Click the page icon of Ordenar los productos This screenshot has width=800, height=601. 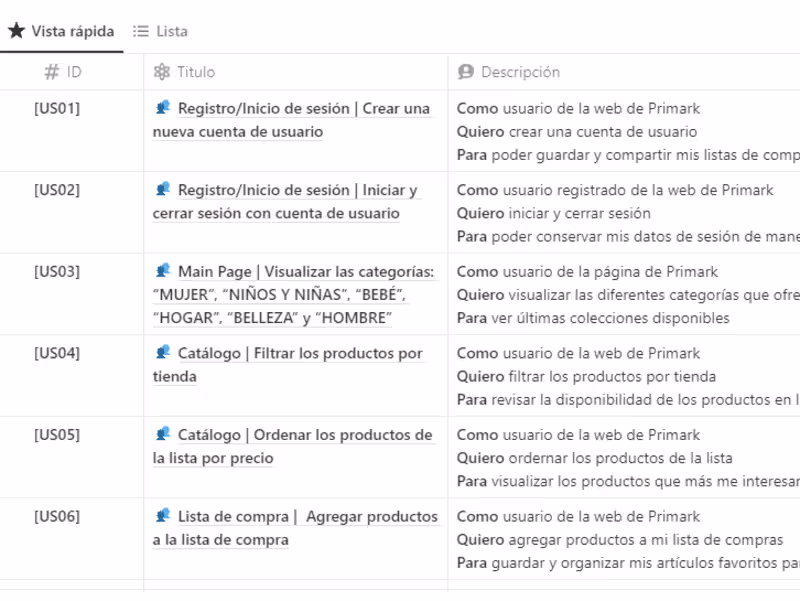pyautogui.click(x=163, y=434)
